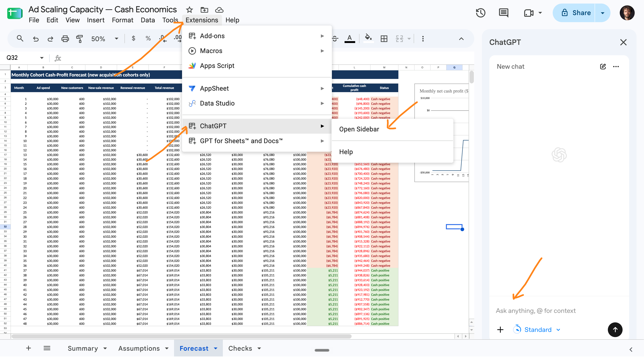Start a new chat with the compose icon
The height and width of the screenshot is (357, 644).
tap(603, 66)
